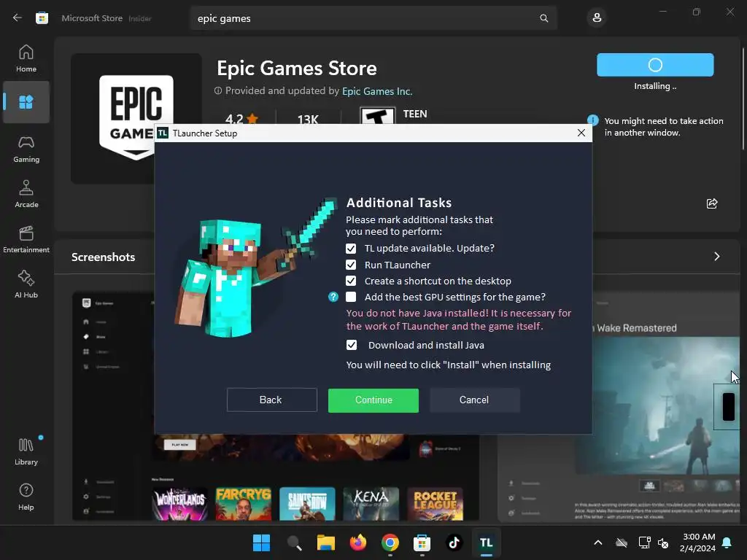The height and width of the screenshot is (560, 747).
Task: Click the share icon on the Epic Games Store page
Action: [712, 204]
